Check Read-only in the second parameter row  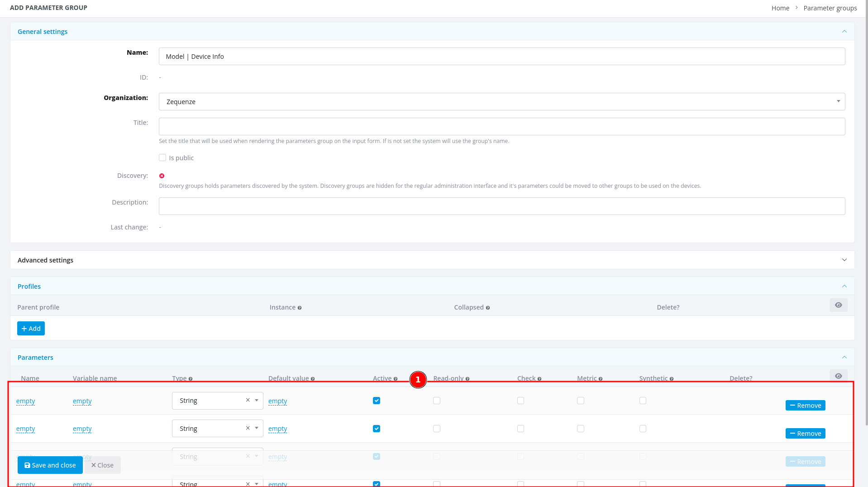click(x=437, y=429)
